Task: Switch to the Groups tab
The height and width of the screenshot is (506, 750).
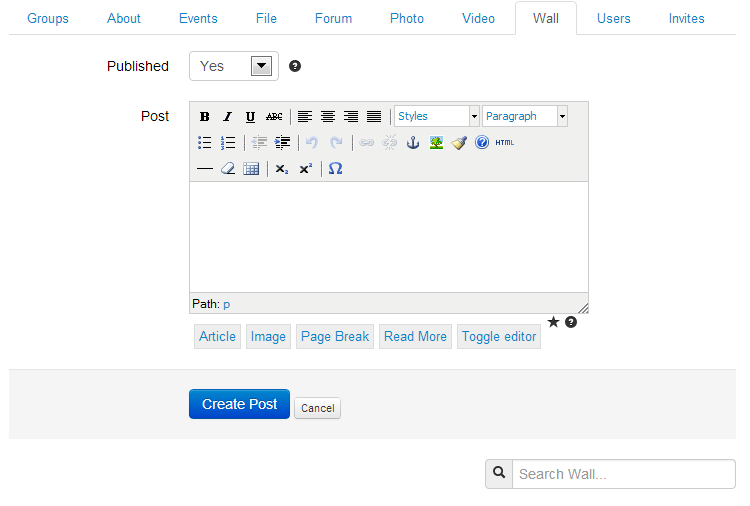Action: tap(48, 18)
